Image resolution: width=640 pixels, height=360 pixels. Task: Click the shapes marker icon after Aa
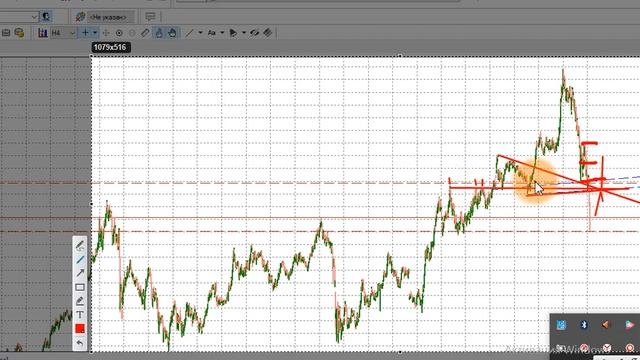tap(233, 33)
